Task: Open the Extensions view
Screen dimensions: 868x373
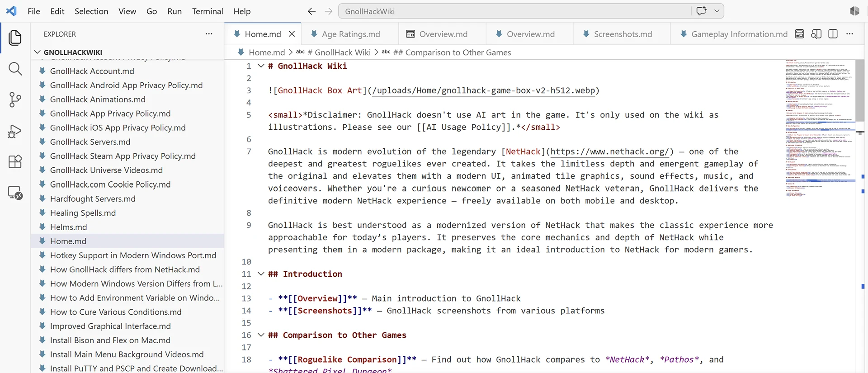Action: (15, 162)
